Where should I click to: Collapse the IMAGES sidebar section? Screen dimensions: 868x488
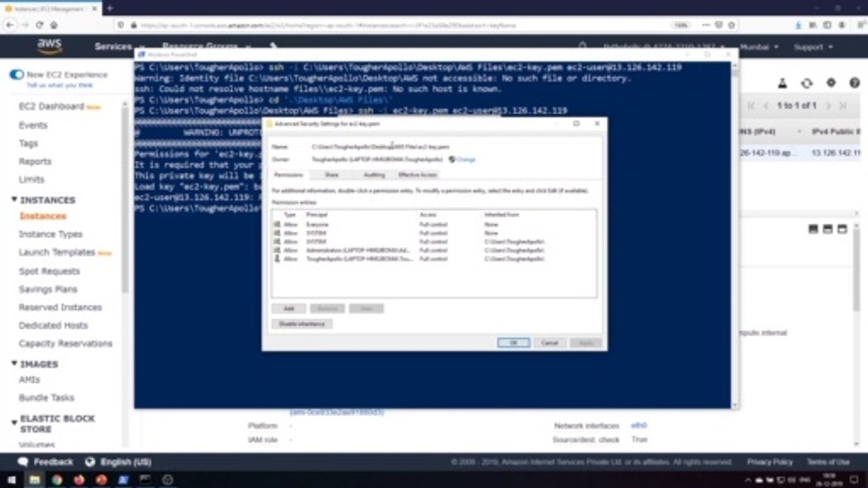14,364
